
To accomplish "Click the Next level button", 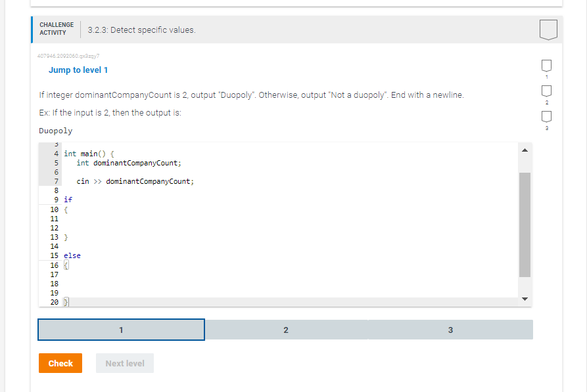I will 125,363.
